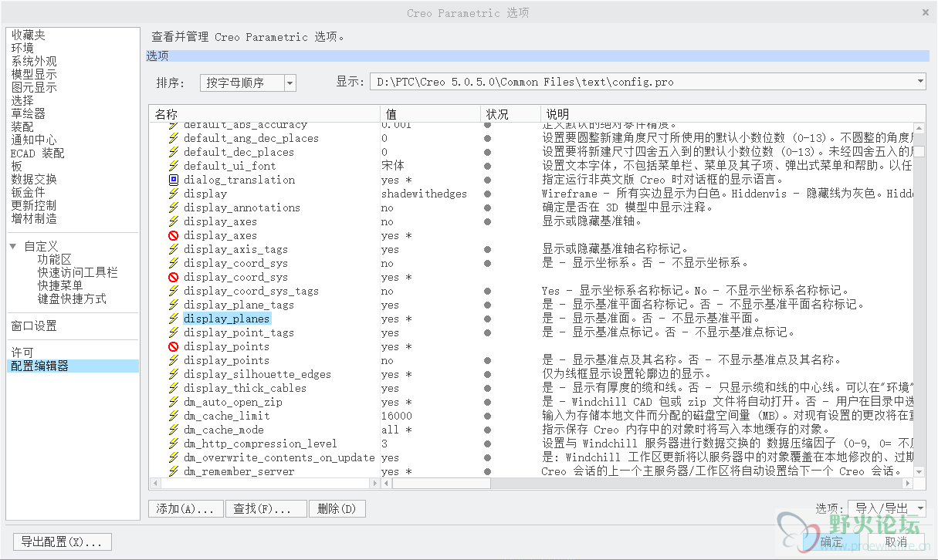Screen dimensions: 938x560
Task: Open the 图元显示 category
Action: (x=34, y=87)
